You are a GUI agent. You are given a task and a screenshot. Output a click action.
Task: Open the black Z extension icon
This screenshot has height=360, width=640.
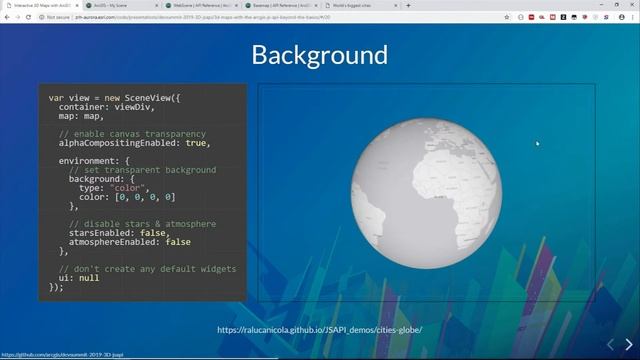[x=563, y=17]
